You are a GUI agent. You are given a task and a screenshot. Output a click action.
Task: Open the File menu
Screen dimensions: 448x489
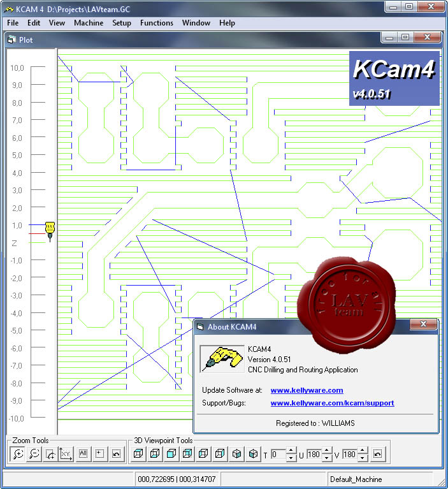(13, 23)
